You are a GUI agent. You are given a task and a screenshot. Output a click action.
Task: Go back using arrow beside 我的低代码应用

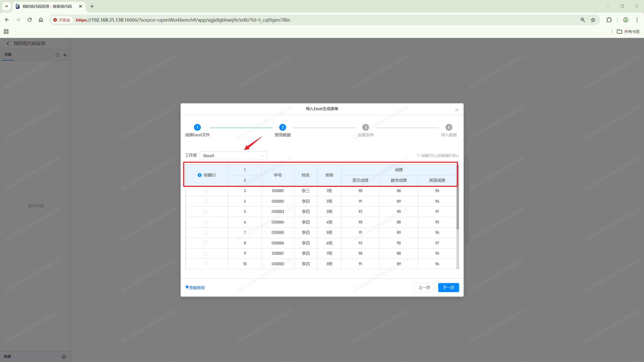[x=8, y=43]
